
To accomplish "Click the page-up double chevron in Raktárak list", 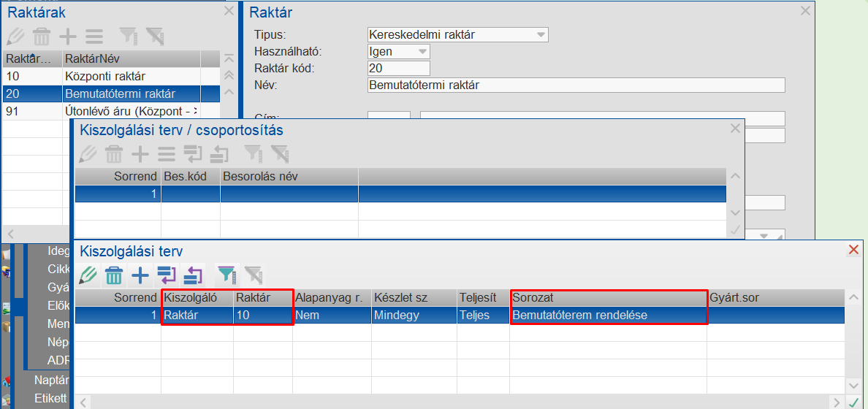I will point(229,75).
